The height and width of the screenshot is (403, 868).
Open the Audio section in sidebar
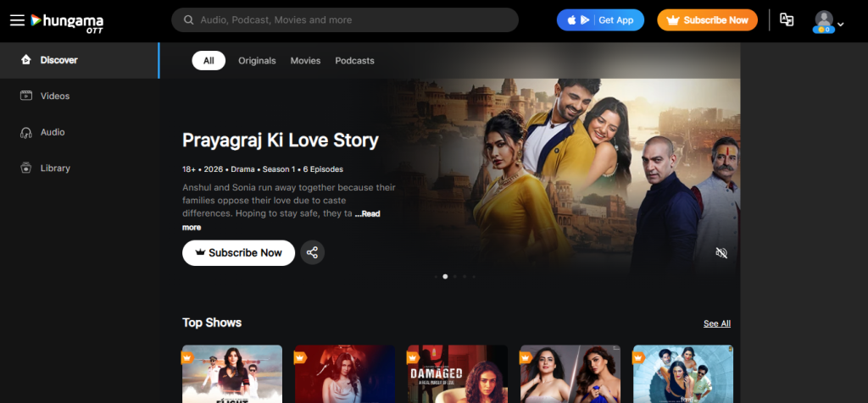click(53, 132)
